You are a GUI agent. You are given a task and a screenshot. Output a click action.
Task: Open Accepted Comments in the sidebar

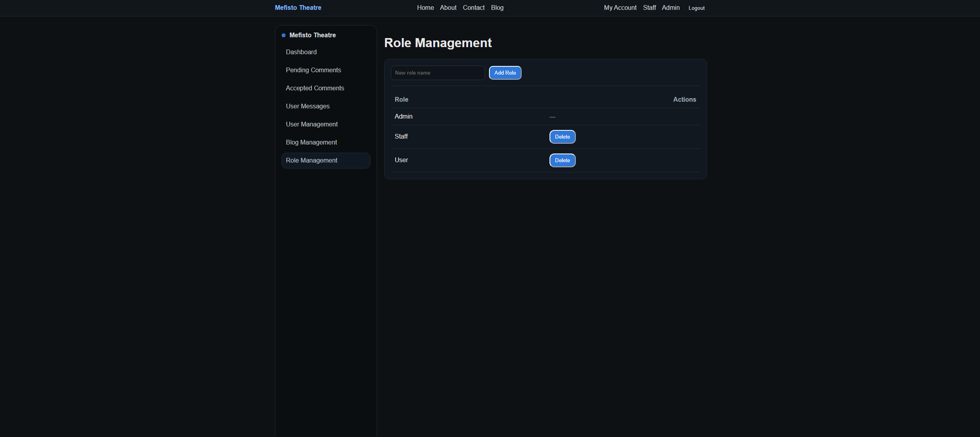coord(315,88)
